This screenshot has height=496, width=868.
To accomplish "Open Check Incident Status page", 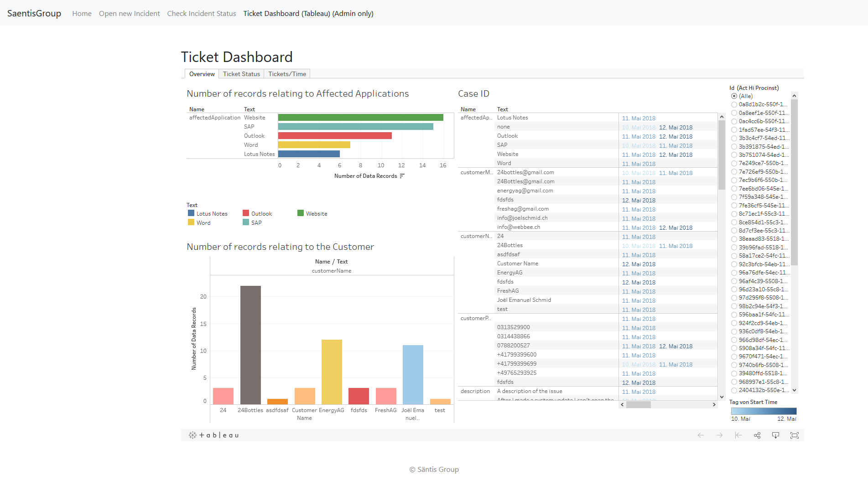I will [202, 14].
